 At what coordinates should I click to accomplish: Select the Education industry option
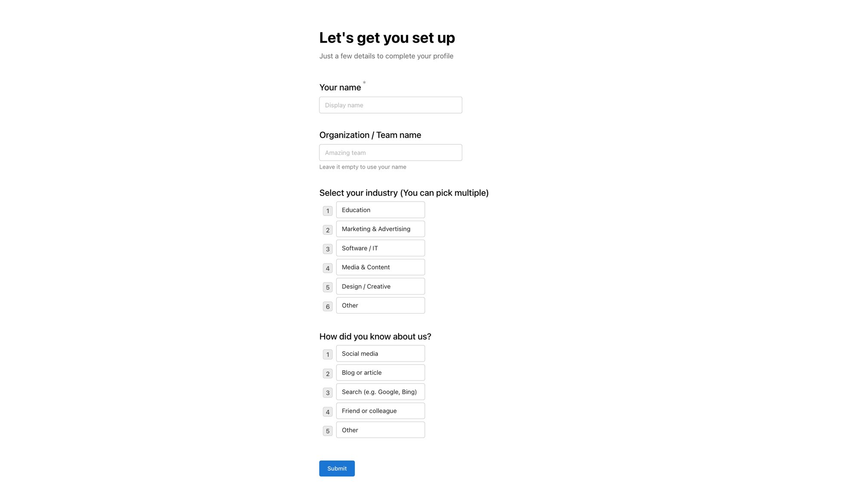coord(380,210)
